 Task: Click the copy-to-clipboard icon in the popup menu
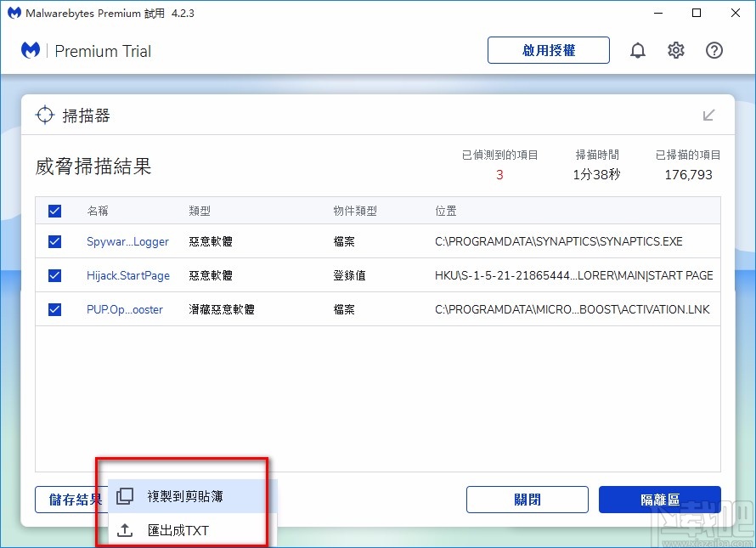pyautogui.click(x=127, y=496)
